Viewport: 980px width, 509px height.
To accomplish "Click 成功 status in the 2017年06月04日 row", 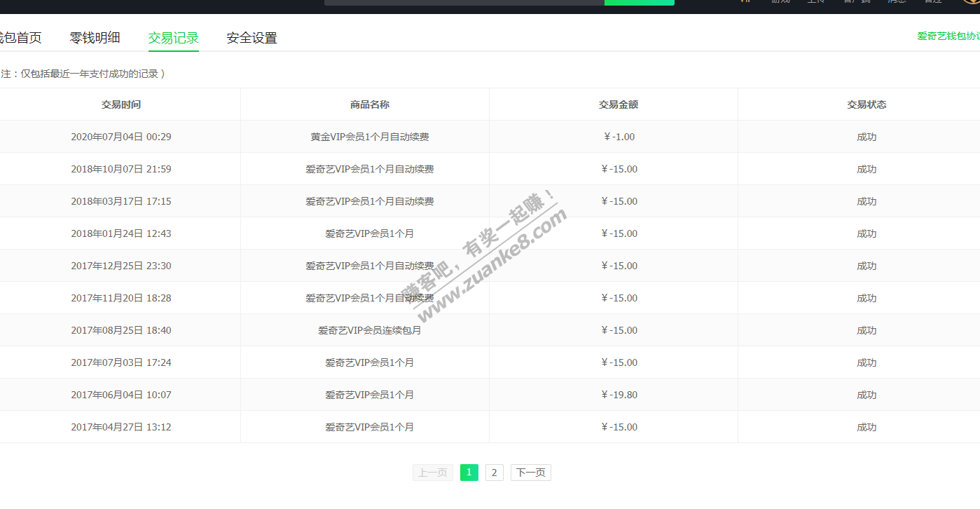I will pyautogui.click(x=867, y=395).
